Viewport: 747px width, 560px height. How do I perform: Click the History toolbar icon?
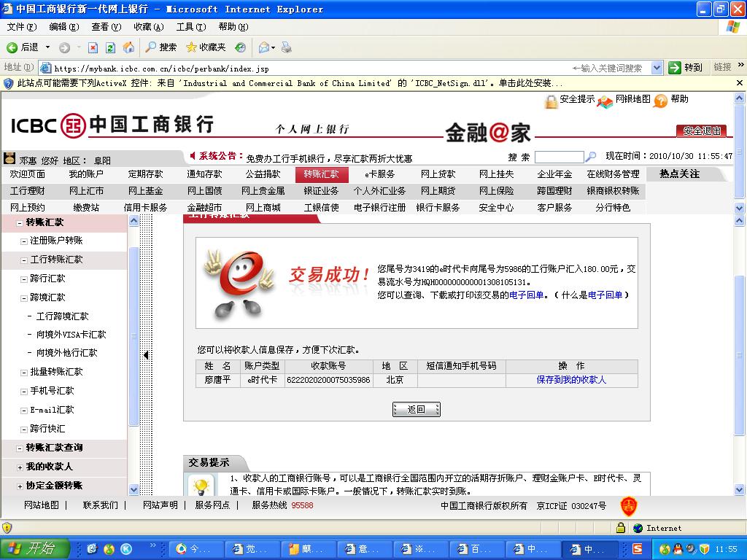coord(240,47)
